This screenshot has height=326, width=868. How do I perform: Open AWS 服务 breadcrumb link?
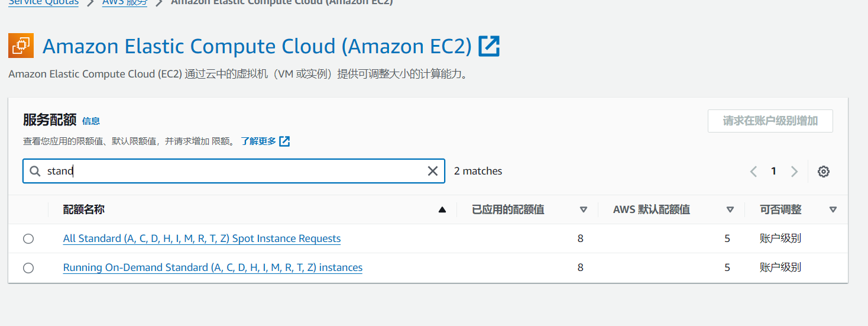click(125, 2)
